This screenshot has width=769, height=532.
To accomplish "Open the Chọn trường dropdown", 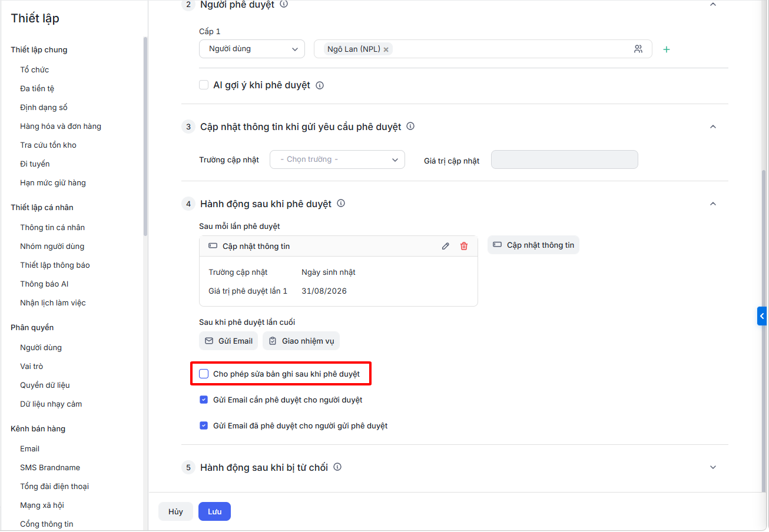I will [x=337, y=159].
